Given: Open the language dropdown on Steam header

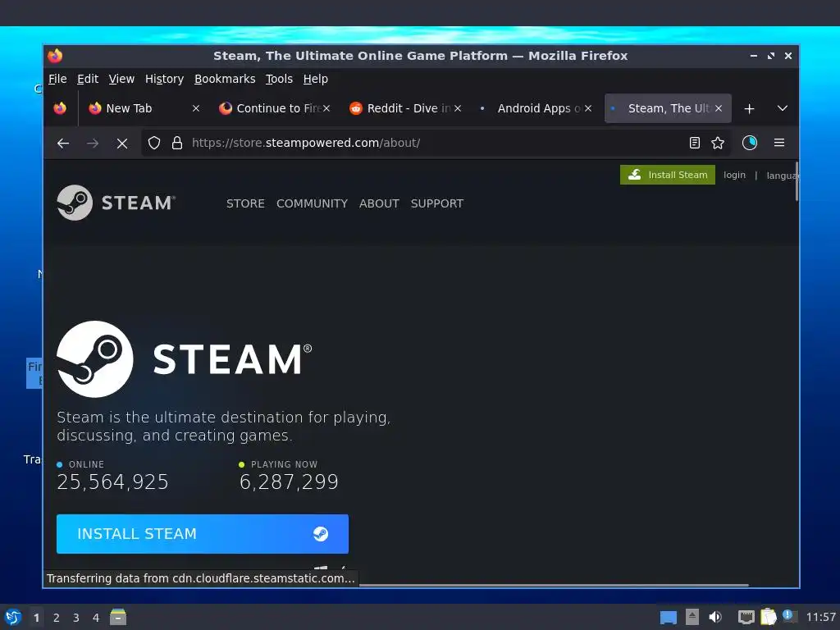Looking at the screenshot, I should point(781,176).
